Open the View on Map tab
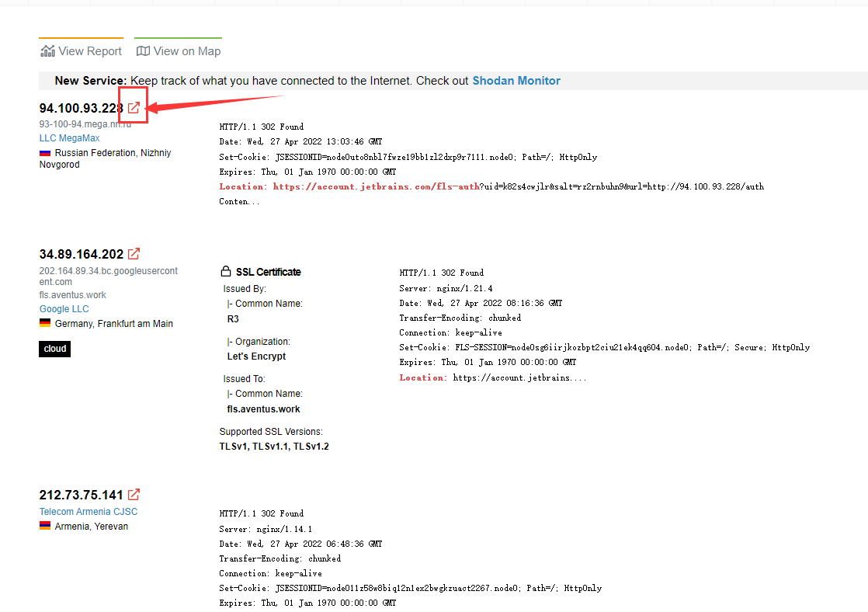The image size is (868, 612). click(186, 51)
